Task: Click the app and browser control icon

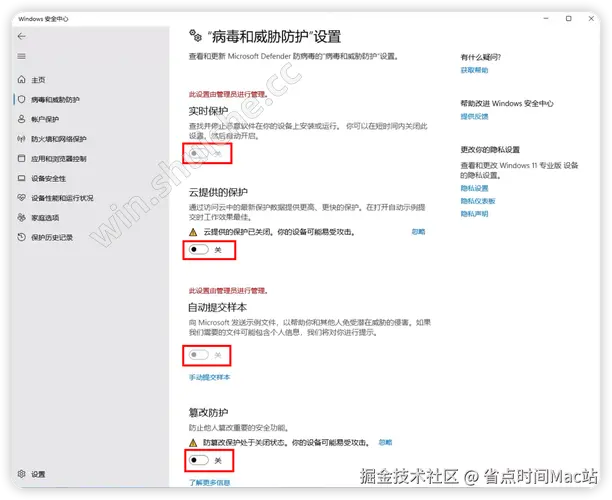Action: coord(21,158)
